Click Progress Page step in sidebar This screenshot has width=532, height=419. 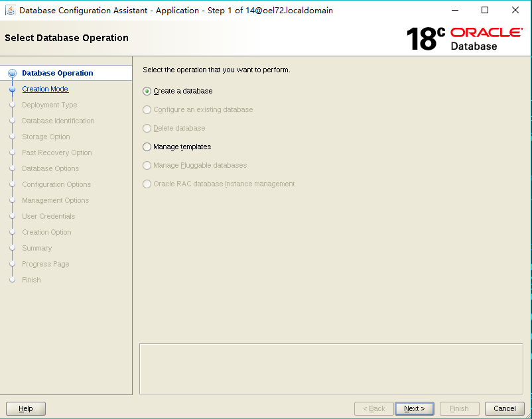click(x=46, y=264)
